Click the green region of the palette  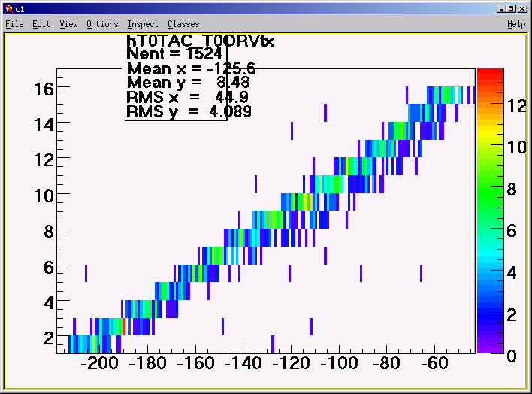pos(490,190)
